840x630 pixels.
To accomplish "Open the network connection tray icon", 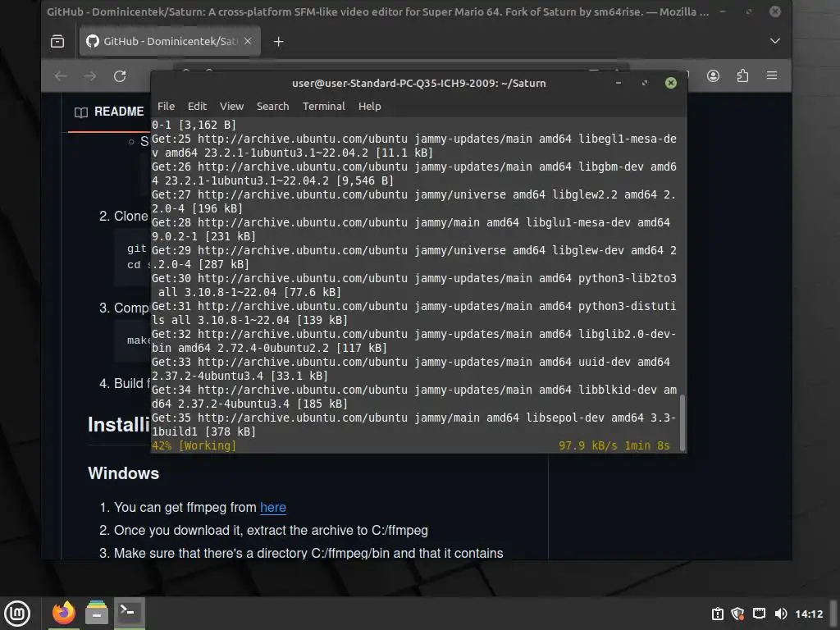I will pyautogui.click(x=759, y=614).
